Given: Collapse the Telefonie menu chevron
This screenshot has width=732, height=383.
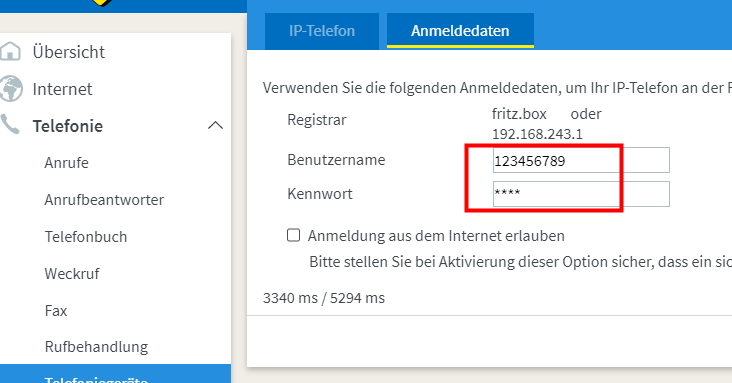Looking at the screenshot, I should click(215, 125).
